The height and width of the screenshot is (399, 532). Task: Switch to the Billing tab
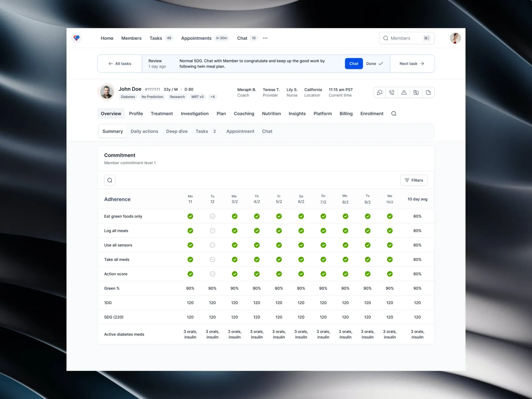(x=346, y=114)
